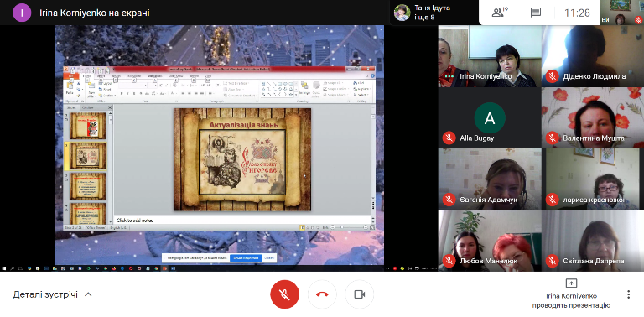Click the PowerPoint zoom slider in status bar
Viewport: 644px width, 317px height.
(348, 227)
